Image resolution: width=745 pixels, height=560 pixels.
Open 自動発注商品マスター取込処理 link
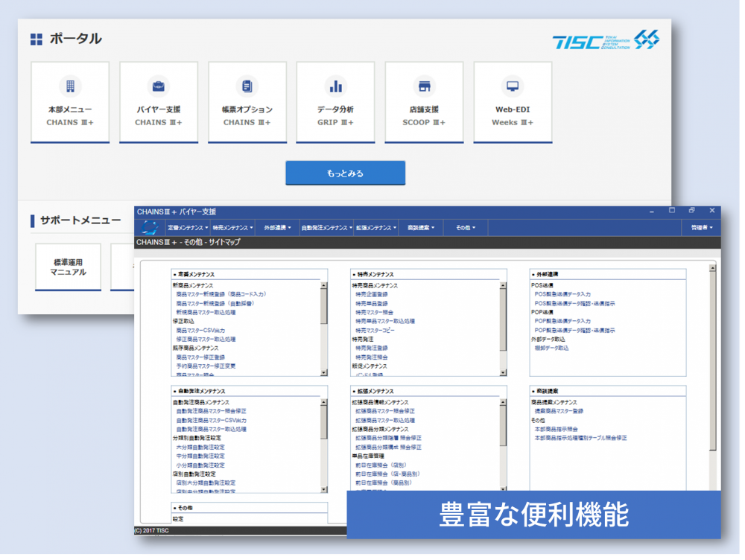pyautogui.click(x=211, y=430)
